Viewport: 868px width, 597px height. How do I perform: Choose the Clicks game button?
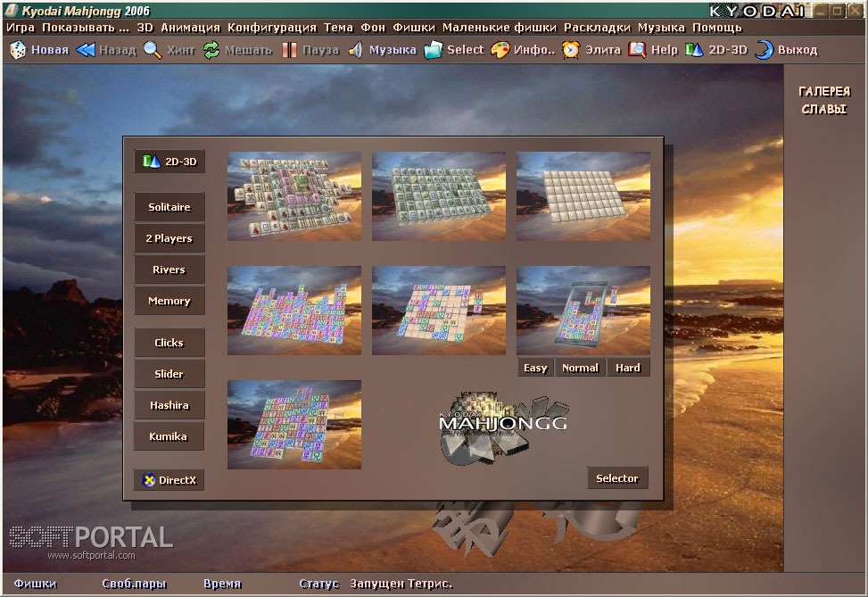(169, 343)
